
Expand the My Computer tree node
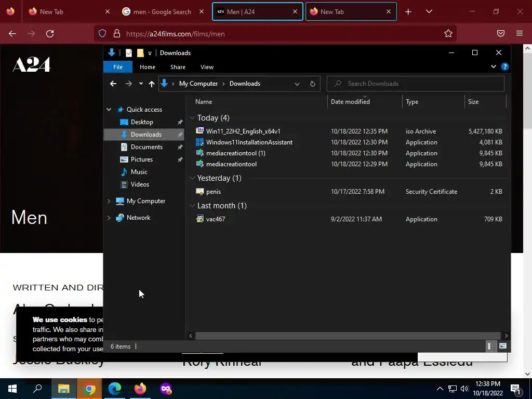click(109, 201)
